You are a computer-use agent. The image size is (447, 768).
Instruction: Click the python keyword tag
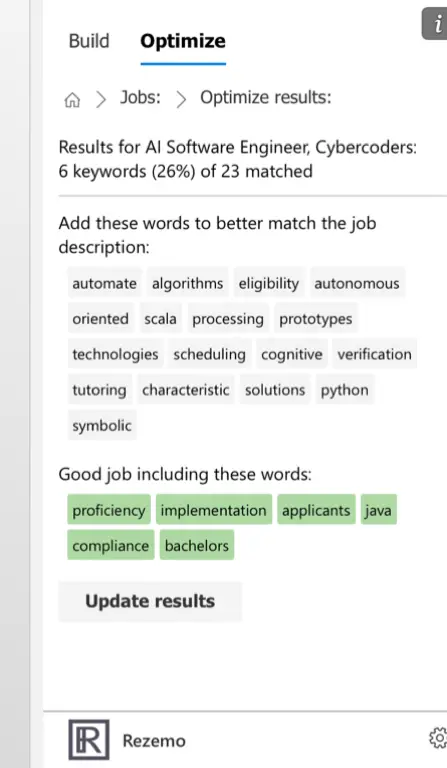point(344,390)
